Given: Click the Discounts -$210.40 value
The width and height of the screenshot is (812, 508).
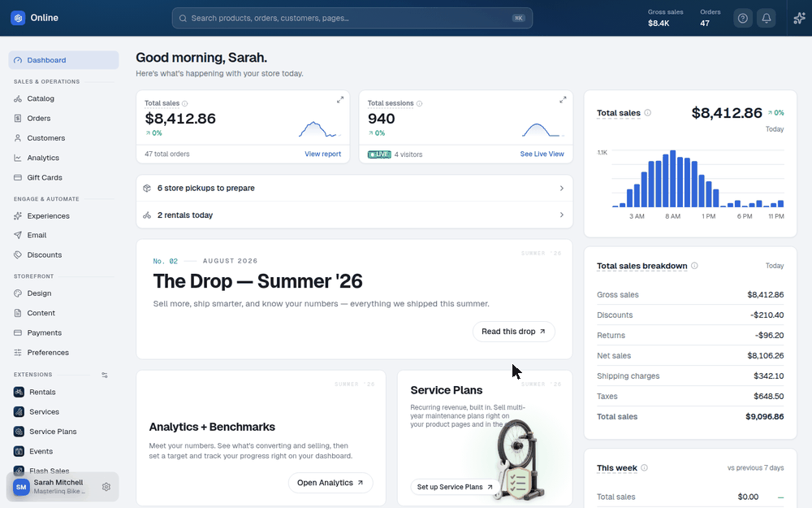Looking at the screenshot, I should (x=767, y=315).
